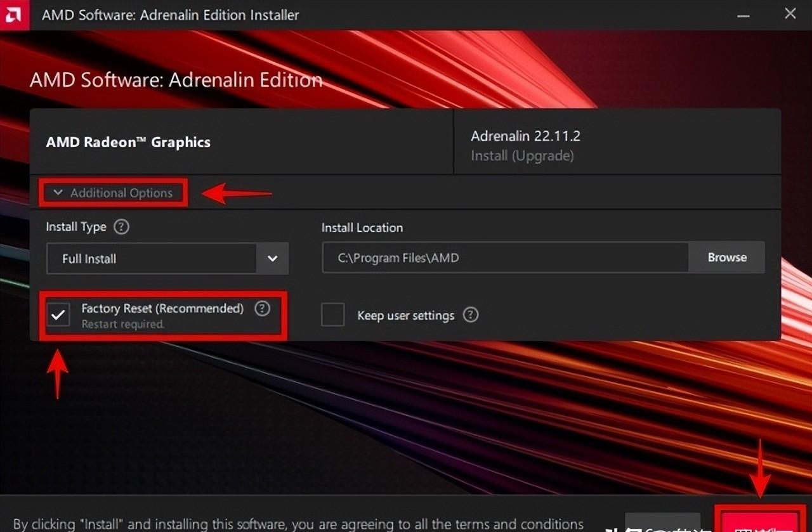Open the Install Type help icon
Image resolution: width=812 pixels, height=532 pixels.
[x=121, y=227]
